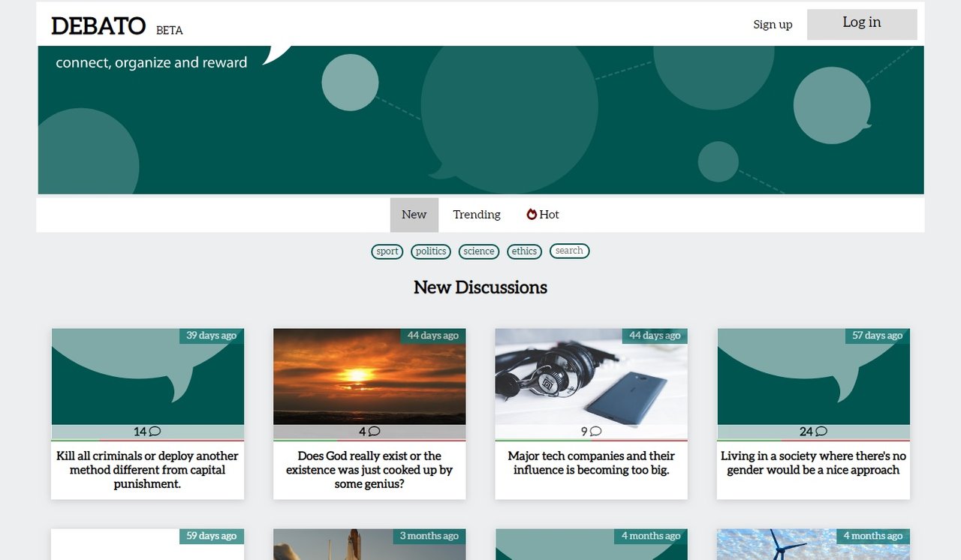Filter by the science tag
The width and height of the screenshot is (961, 560).
click(x=479, y=251)
